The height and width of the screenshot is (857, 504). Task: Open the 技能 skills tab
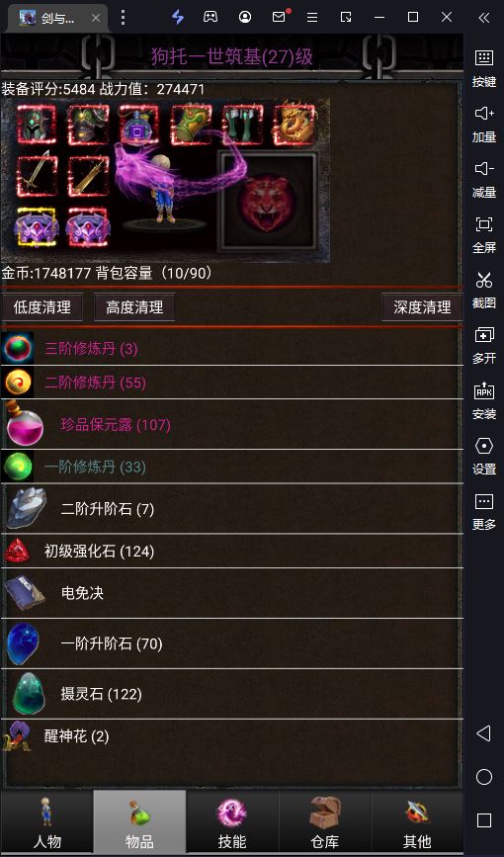tap(232, 822)
